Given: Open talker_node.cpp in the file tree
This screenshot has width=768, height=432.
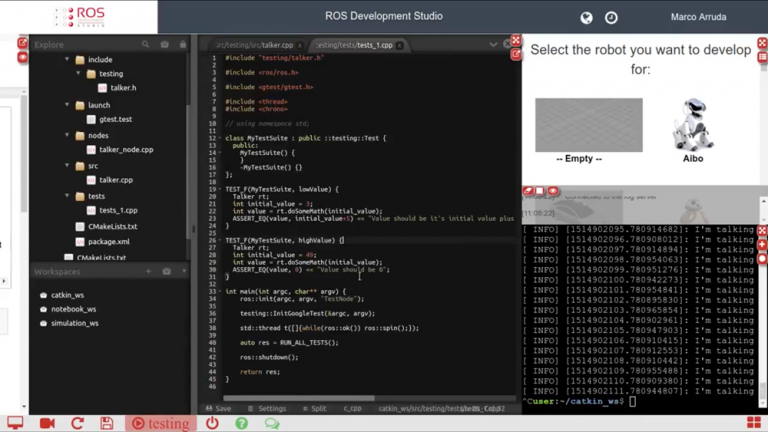Looking at the screenshot, I should click(126, 149).
